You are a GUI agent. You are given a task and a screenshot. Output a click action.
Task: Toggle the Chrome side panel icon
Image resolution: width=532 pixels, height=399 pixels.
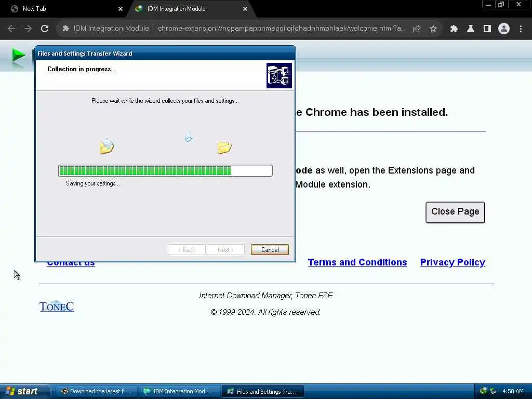tap(487, 29)
